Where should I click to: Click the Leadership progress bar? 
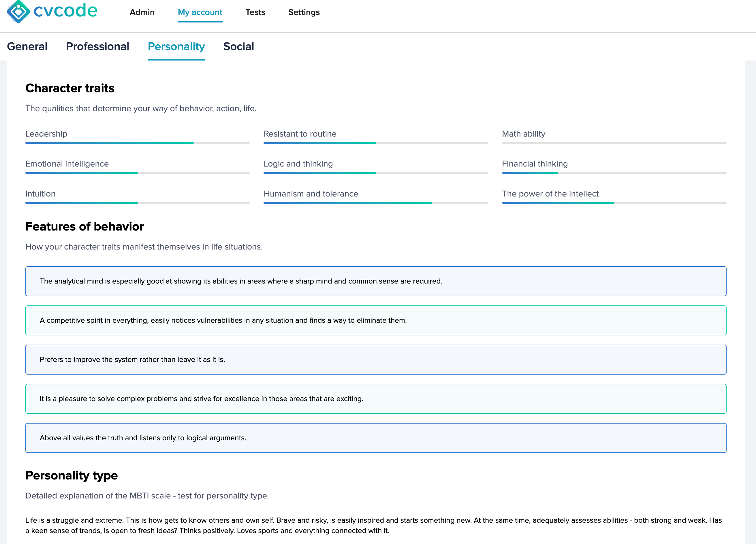click(137, 143)
